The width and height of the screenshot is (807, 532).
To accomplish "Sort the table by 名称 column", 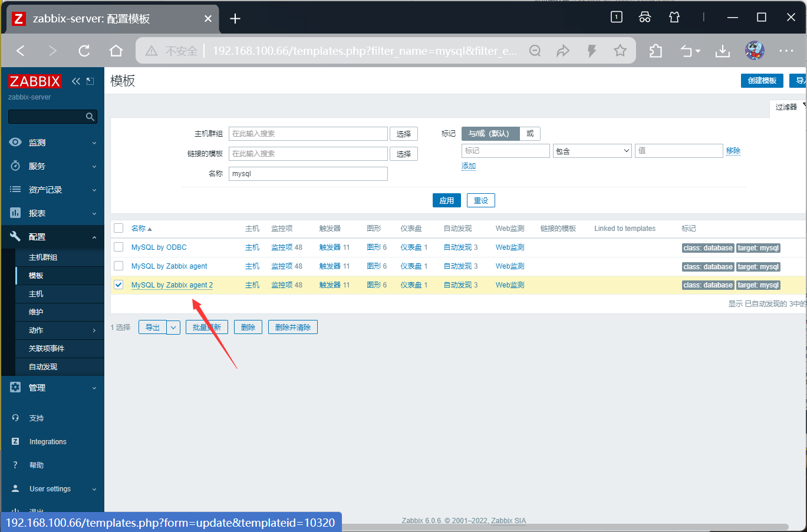I will (x=141, y=229).
